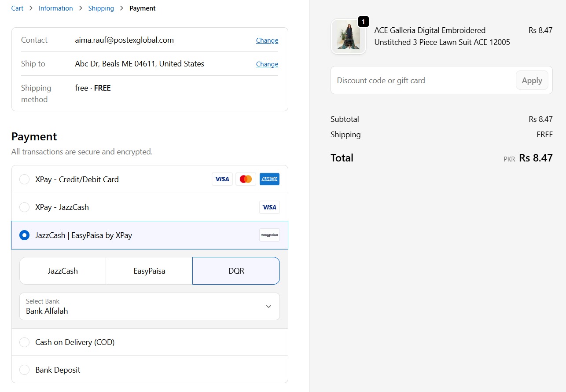Screen dimensions: 566x392
Task: Switch to the JazzCash tab
Action: point(63,271)
